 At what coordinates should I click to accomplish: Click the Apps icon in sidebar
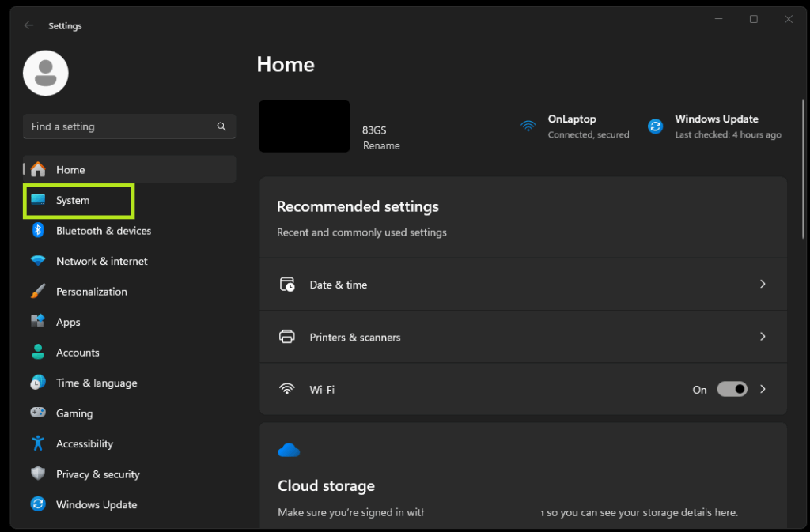38,321
